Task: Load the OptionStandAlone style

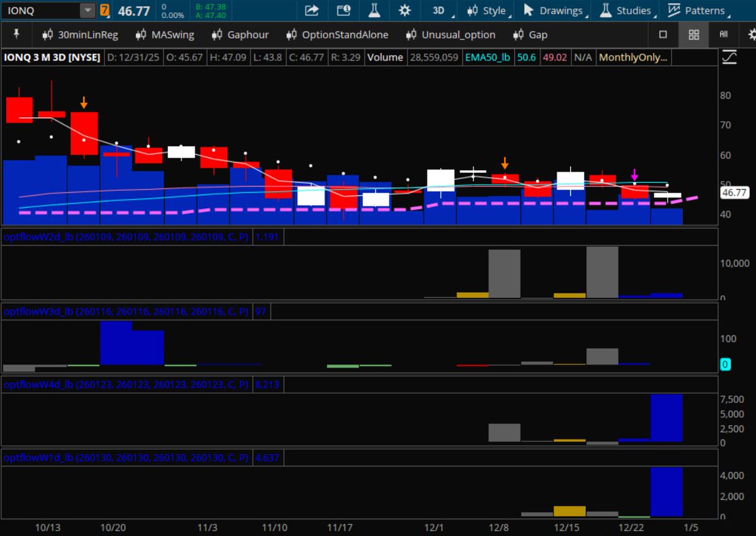Action: click(x=345, y=35)
